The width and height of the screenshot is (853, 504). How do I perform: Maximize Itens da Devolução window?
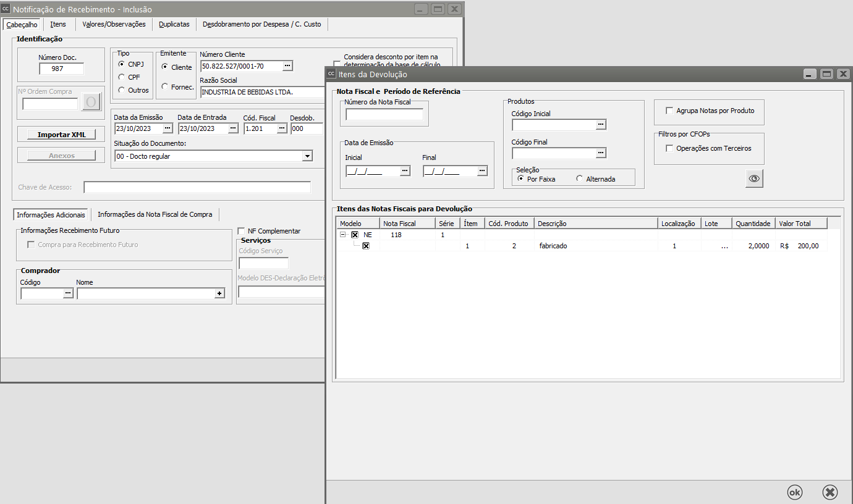coord(827,74)
